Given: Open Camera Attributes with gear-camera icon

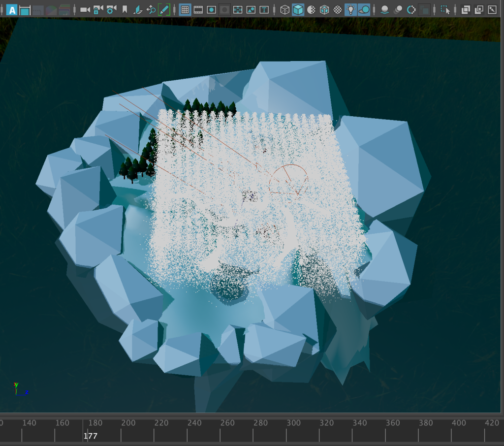Looking at the screenshot, I should 111,10.
